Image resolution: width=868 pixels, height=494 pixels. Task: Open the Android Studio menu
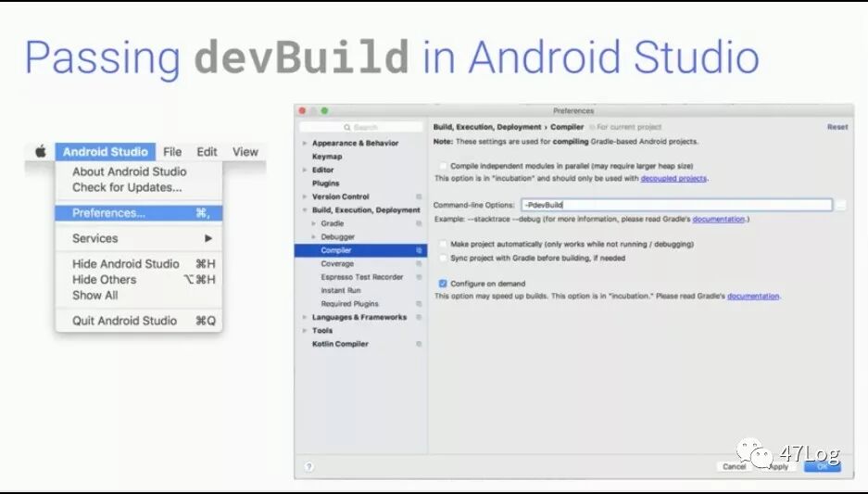coord(106,152)
